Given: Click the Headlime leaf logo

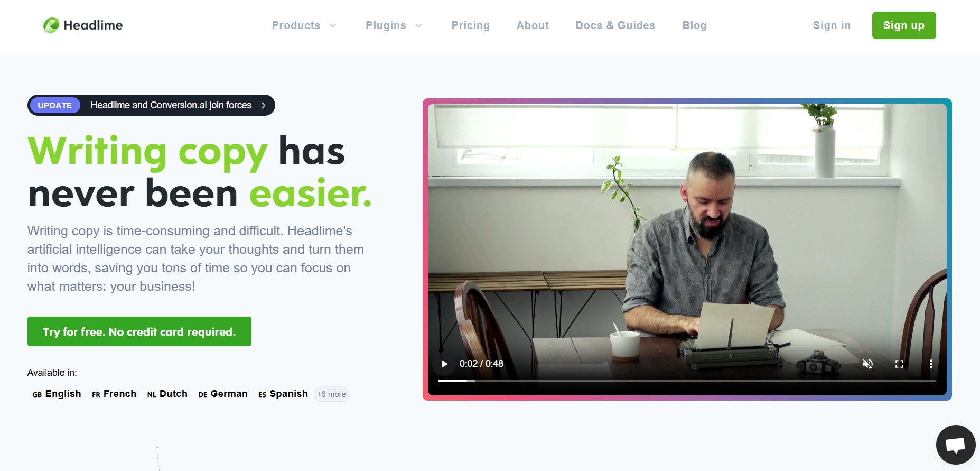Looking at the screenshot, I should [51, 25].
